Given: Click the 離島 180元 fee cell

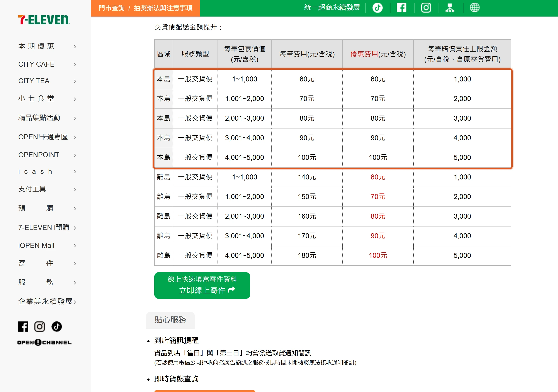Looking at the screenshot, I should [x=307, y=255].
